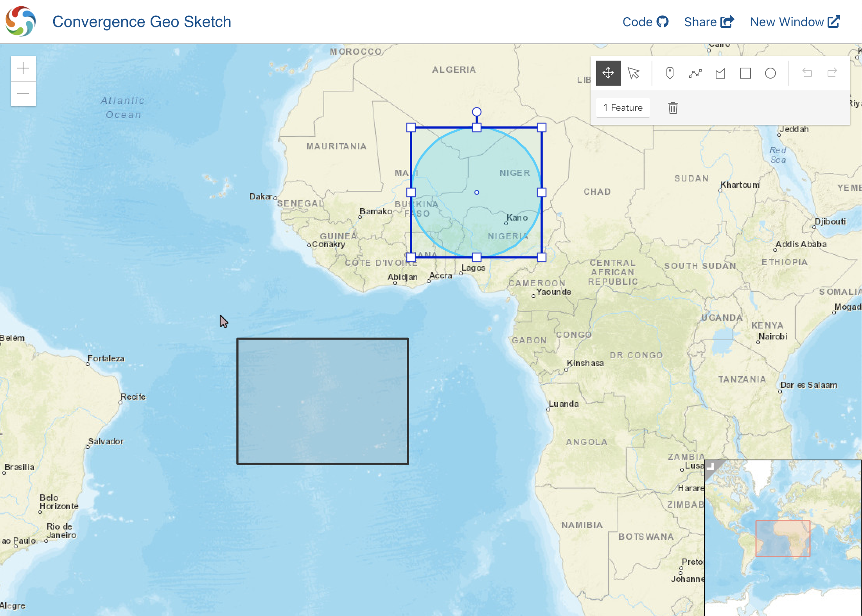Choose the point marker drawing tool
The image size is (862, 616).
click(670, 73)
